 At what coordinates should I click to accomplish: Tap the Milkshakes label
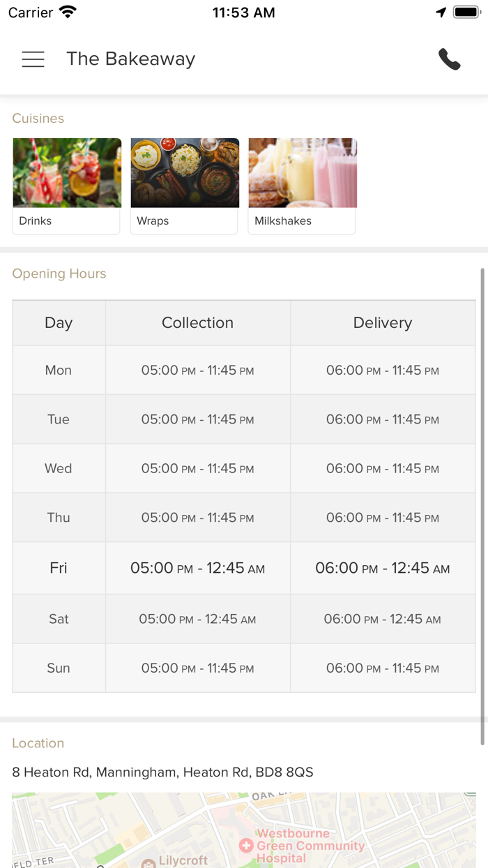tap(283, 221)
